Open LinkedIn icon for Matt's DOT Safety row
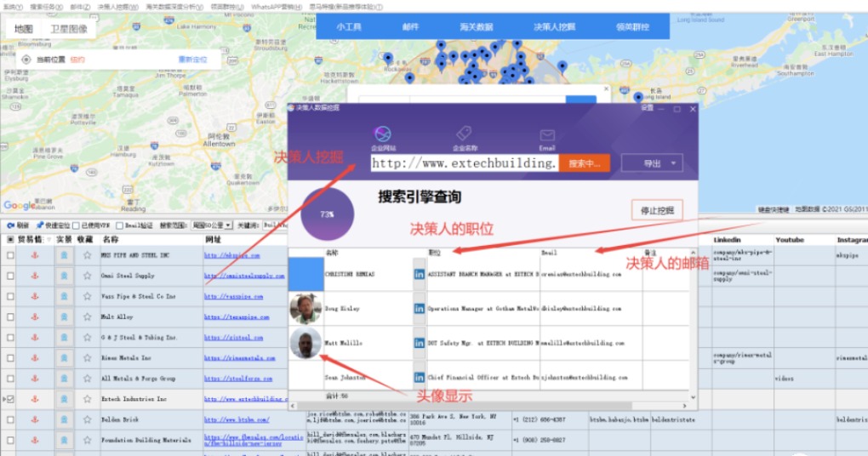Viewport: 868px width, 456px height. click(419, 343)
